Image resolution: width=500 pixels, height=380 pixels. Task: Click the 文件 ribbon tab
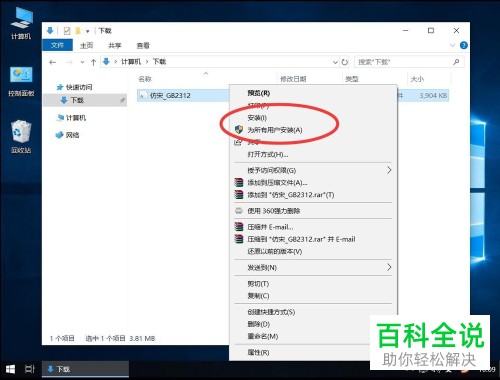57,45
